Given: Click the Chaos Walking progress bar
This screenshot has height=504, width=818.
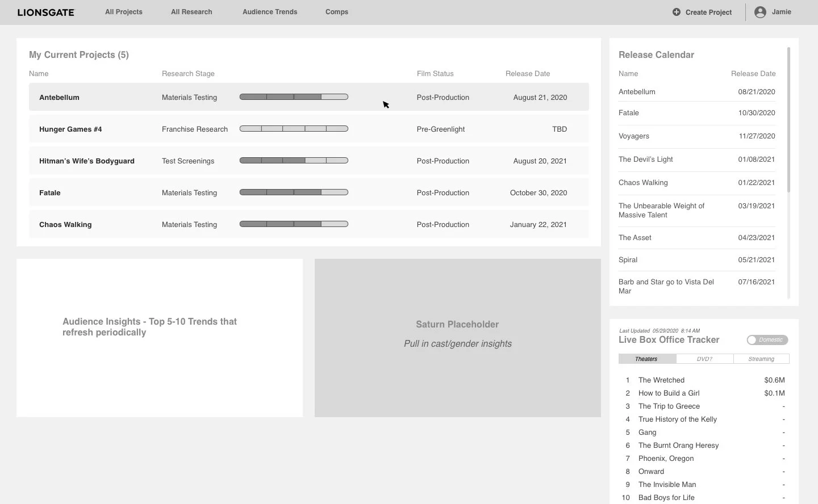Looking at the screenshot, I should click(294, 224).
